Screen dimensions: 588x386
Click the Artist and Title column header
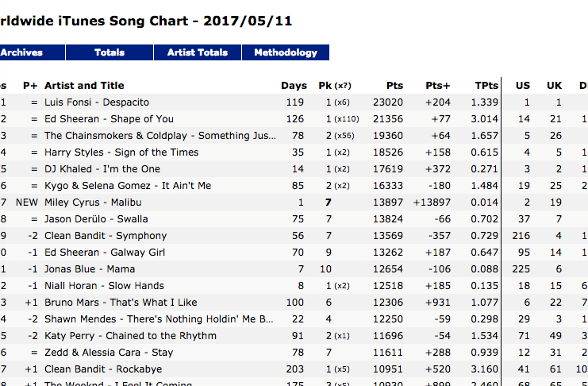coord(84,86)
